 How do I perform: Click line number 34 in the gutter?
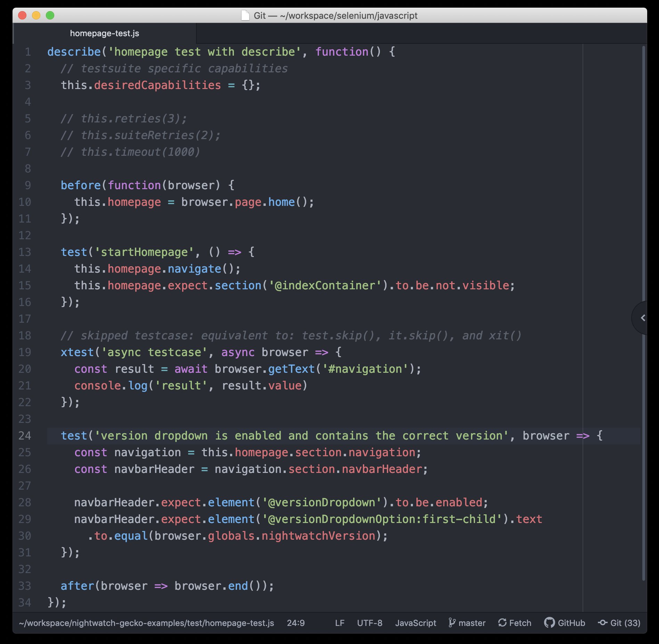point(25,603)
